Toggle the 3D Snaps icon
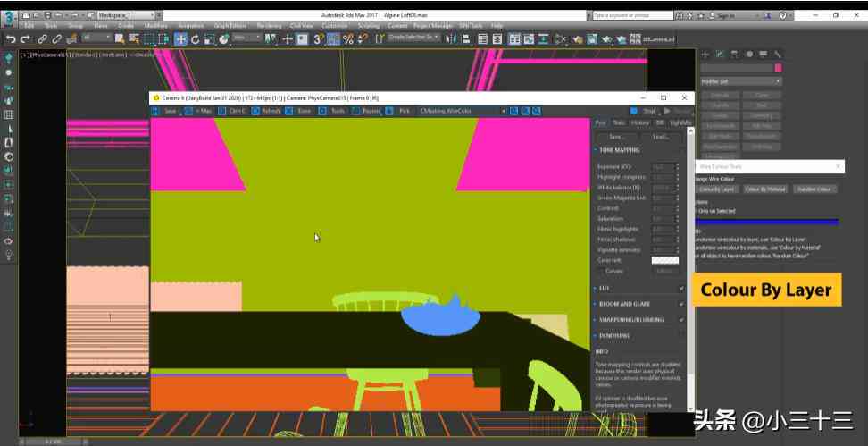Viewport: 868px width, 446px height. tap(318, 39)
